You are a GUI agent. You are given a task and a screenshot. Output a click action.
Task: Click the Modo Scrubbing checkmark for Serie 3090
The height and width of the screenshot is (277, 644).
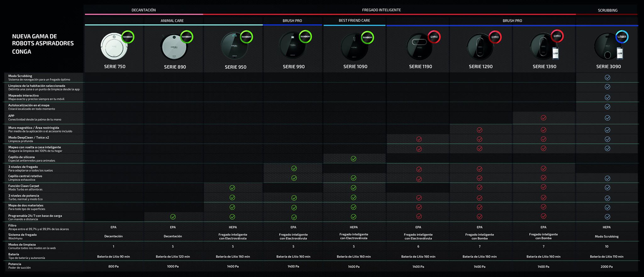pyautogui.click(x=608, y=77)
